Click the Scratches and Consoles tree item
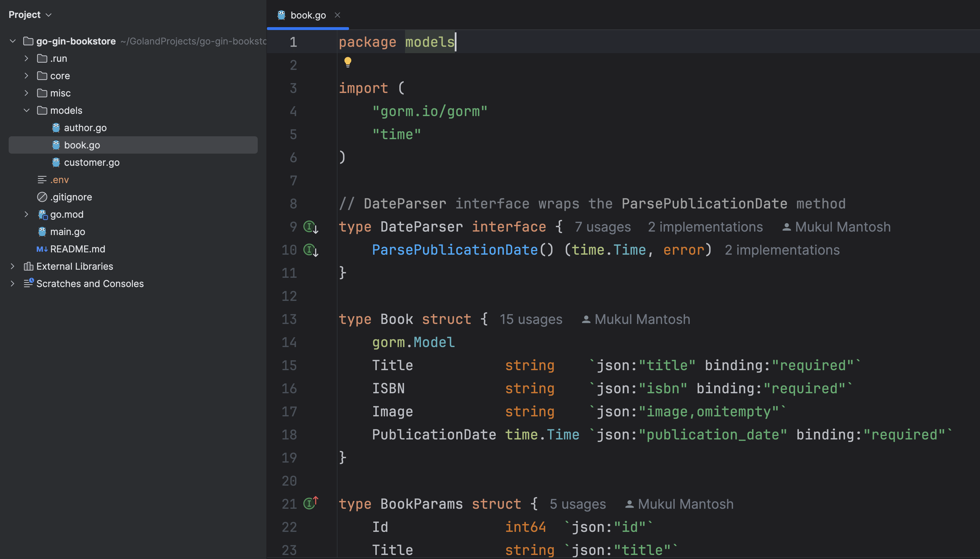The image size is (980, 559). coord(90,283)
